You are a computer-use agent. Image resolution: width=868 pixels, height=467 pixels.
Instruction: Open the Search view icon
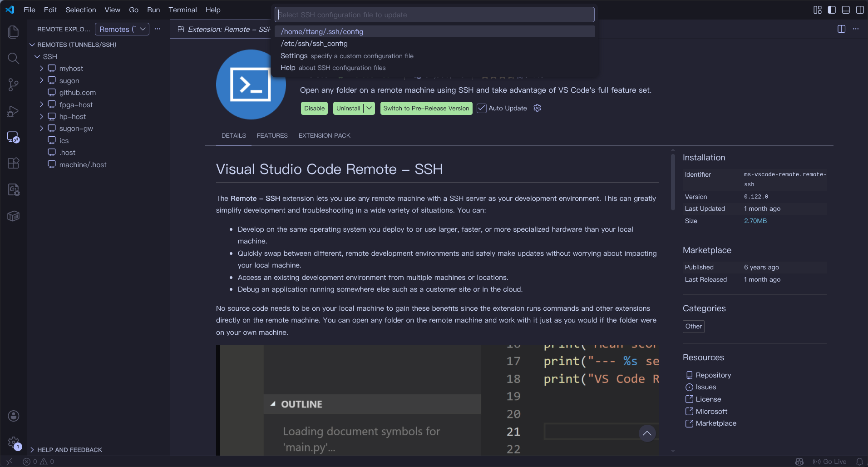coord(14,58)
